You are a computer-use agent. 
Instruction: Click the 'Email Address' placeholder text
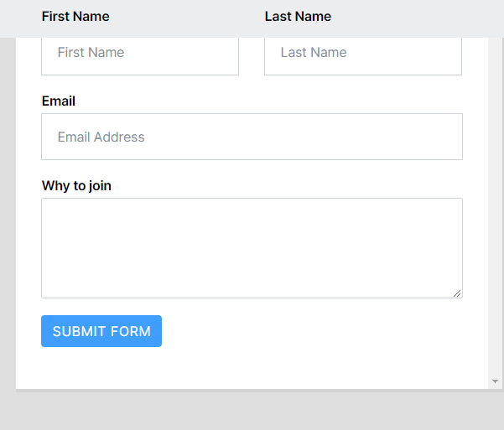click(101, 137)
